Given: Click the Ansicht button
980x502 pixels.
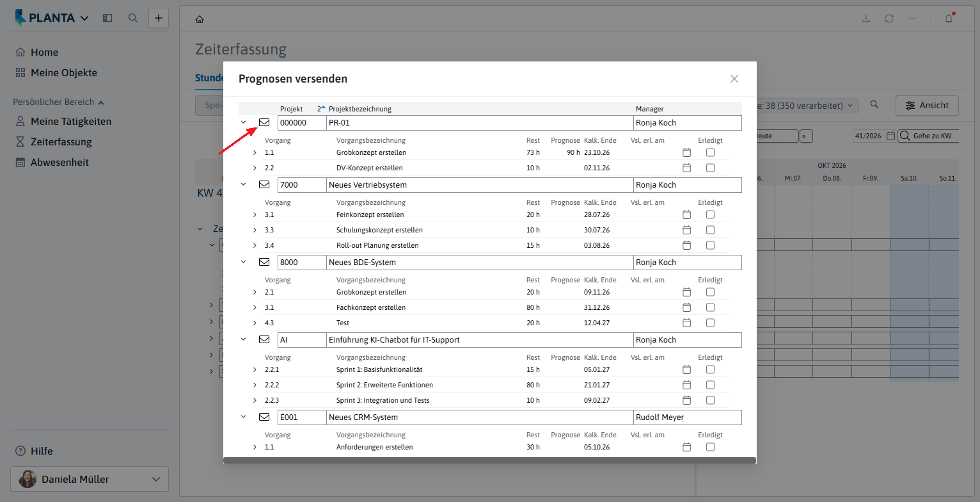Looking at the screenshot, I should 927,106.
